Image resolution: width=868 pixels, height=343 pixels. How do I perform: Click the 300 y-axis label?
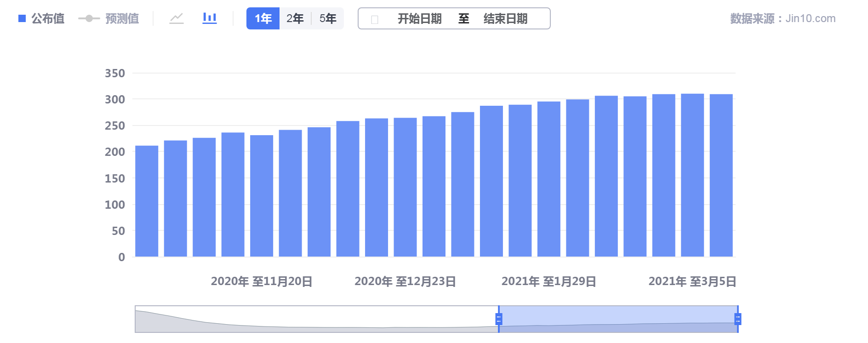click(x=115, y=99)
